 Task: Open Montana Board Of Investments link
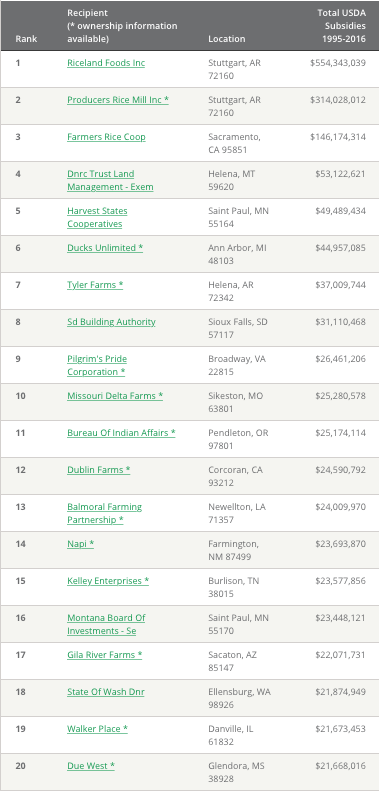click(106, 625)
